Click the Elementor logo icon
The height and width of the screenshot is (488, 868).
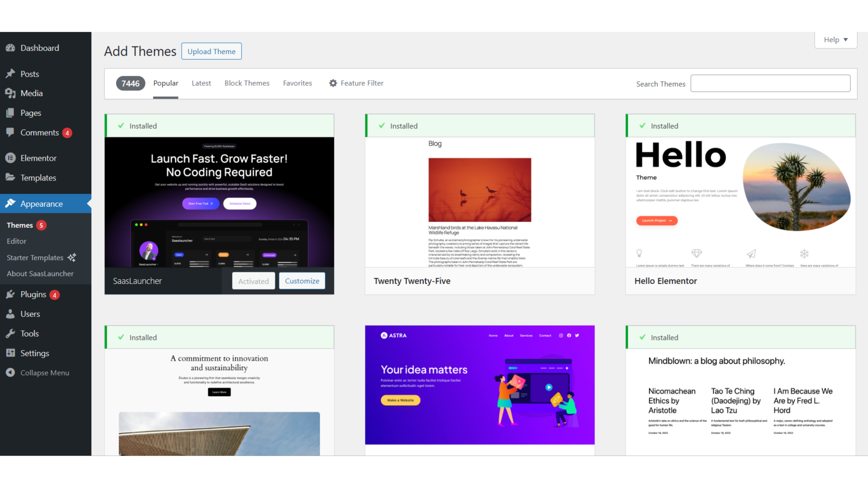tap(11, 158)
